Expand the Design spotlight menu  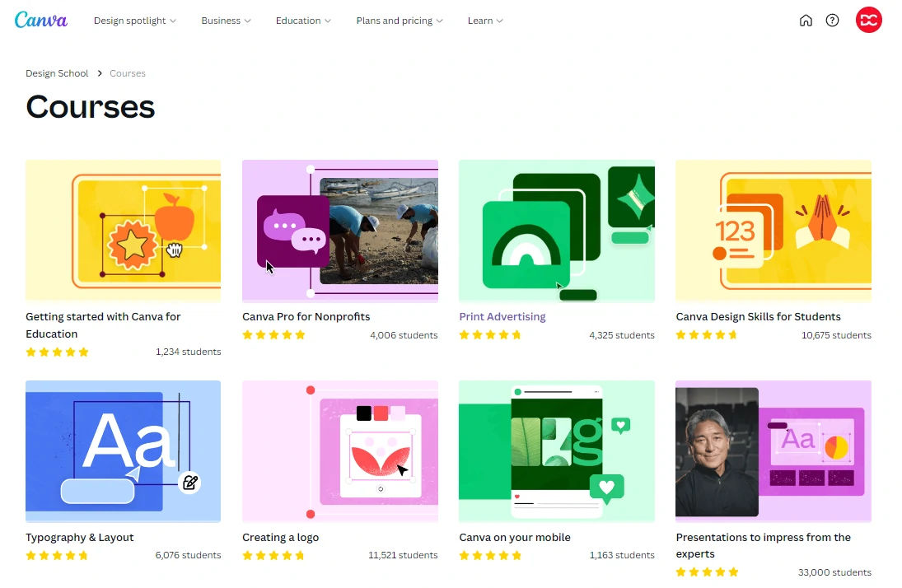[135, 21]
